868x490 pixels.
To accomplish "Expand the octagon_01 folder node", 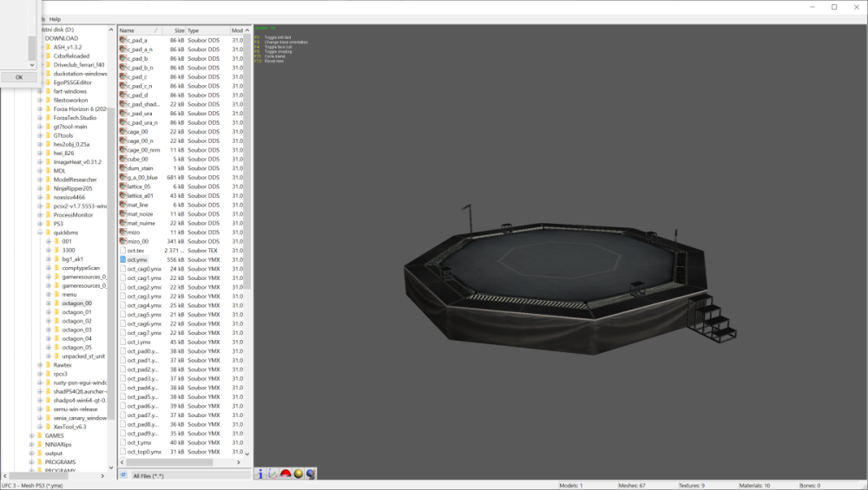I will coord(48,312).
